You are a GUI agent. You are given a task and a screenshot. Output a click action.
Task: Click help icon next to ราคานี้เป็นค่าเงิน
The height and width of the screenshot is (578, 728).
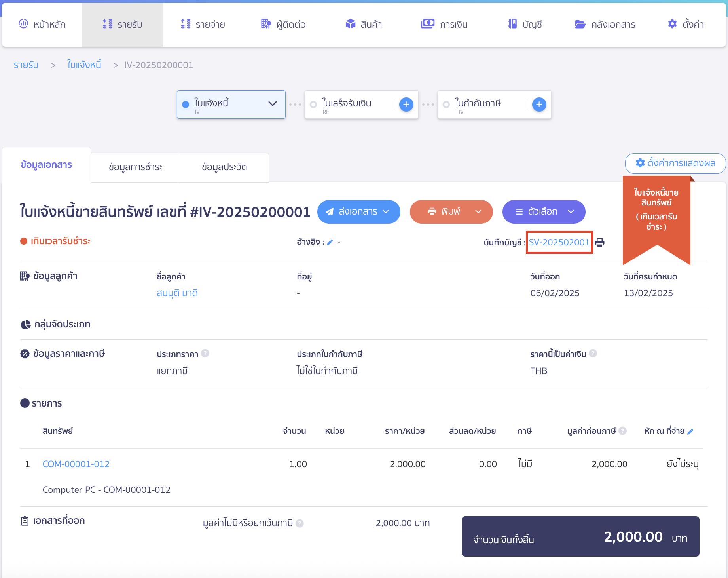pos(593,353)
